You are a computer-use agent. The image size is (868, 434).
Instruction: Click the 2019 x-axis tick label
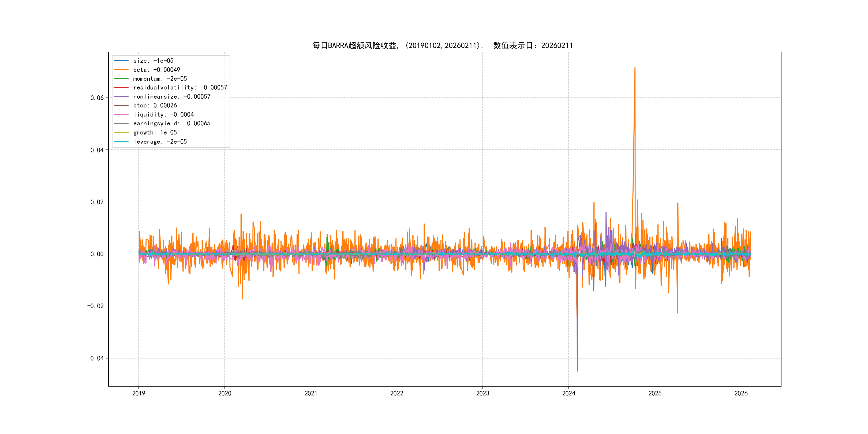(x=139, y=393)
